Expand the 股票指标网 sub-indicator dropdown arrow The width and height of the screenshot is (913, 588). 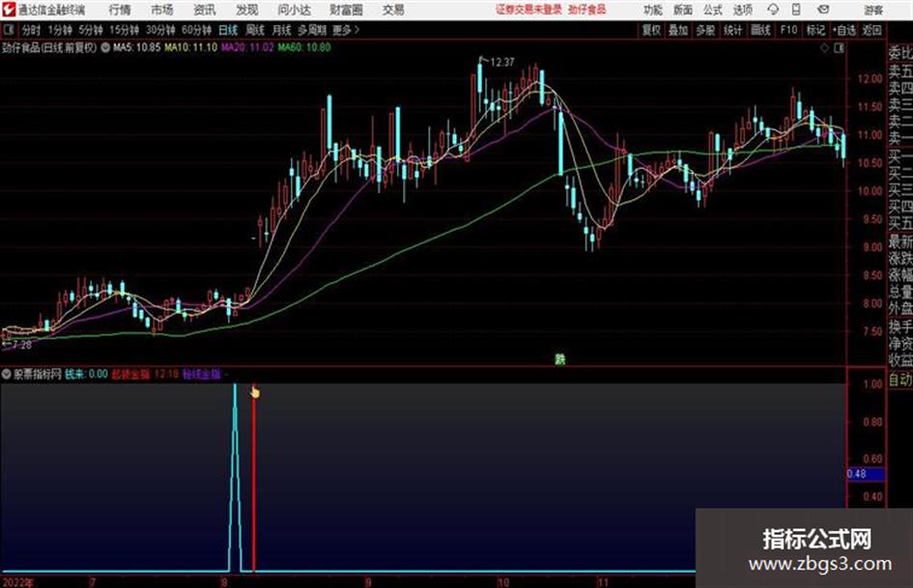pos(7,374)
